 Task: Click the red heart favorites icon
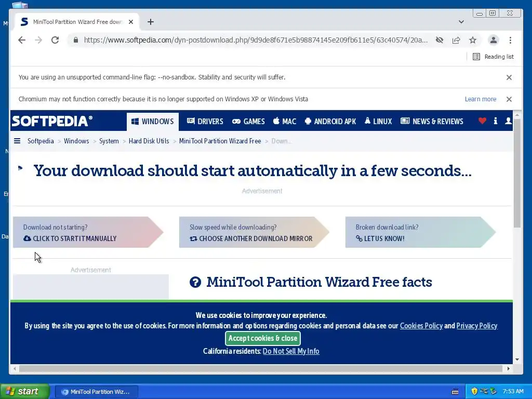[482, 121]
